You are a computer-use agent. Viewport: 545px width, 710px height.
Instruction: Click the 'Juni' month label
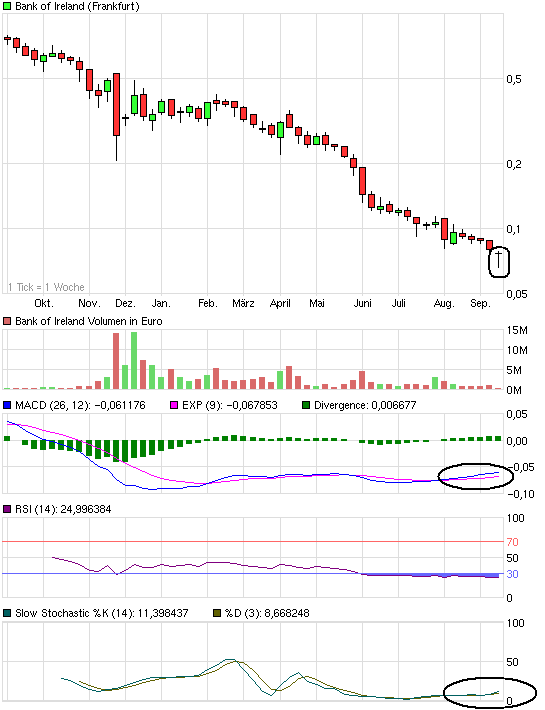click(x=362, y=303)
